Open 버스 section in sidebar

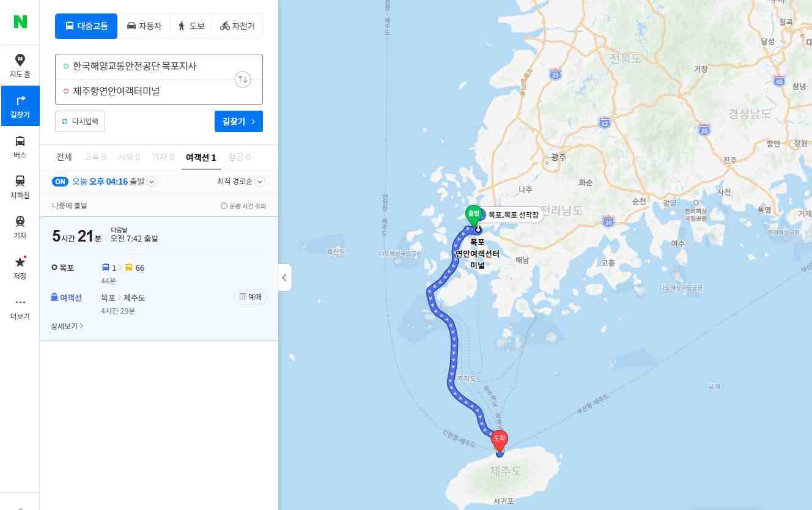(20, 147)
